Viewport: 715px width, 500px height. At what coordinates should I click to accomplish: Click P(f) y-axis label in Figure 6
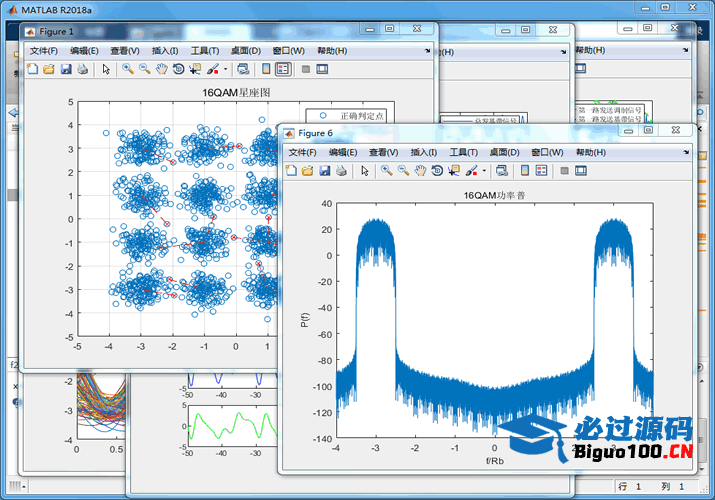coord(305,320)
